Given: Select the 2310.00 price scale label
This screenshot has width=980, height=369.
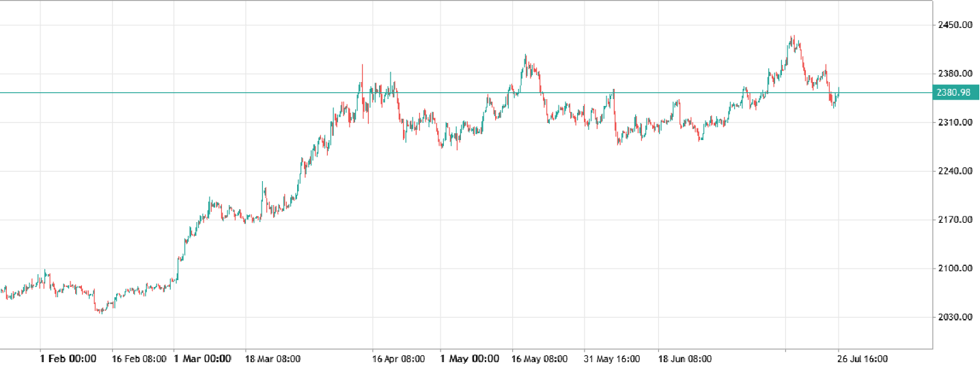Looking at the screenshot, I should click(x=955, y=122).
